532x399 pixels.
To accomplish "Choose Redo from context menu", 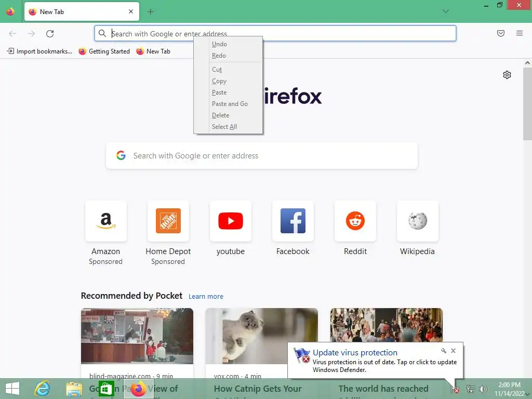I will tap(228, 56).
